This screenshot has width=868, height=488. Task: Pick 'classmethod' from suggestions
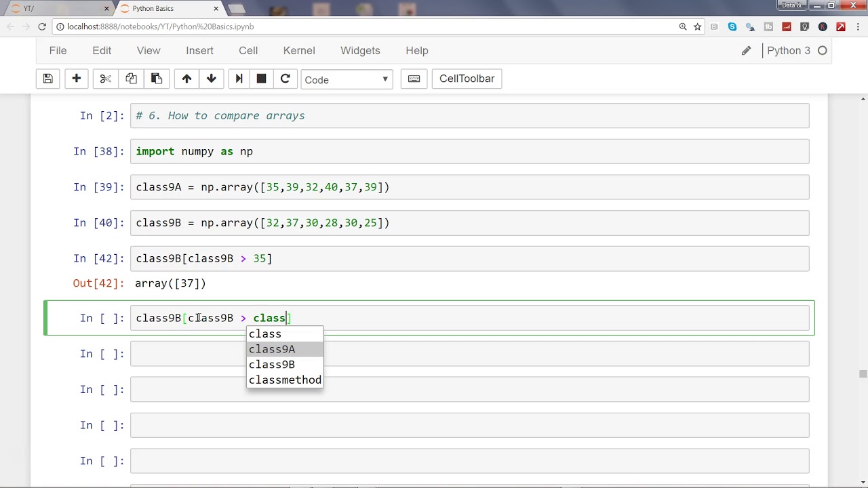pos(285,380)
